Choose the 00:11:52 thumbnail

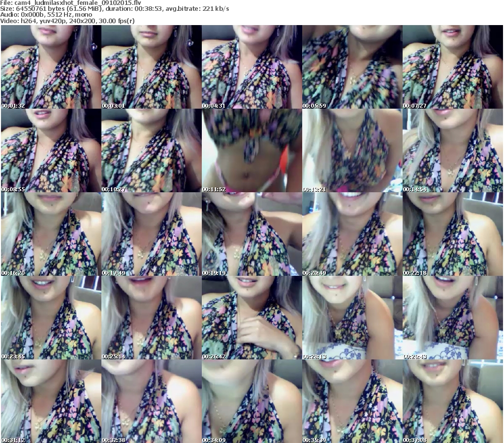tap(252, 150)
